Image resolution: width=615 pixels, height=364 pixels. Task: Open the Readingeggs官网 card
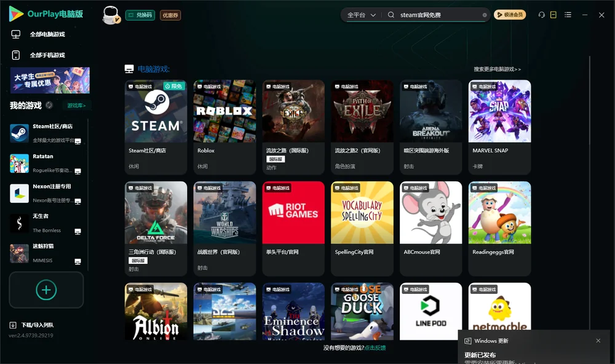point(499,229)
